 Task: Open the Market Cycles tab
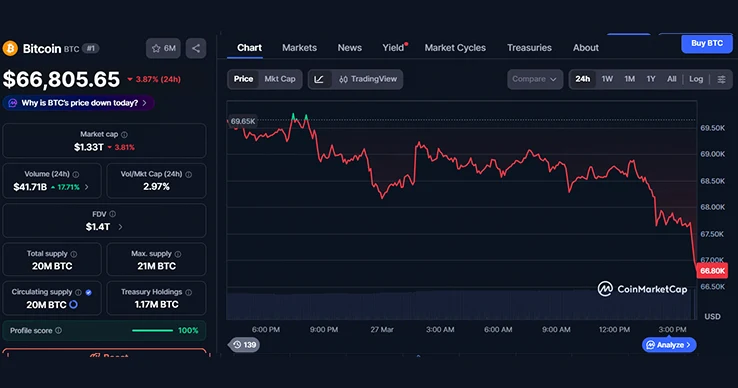455,48
